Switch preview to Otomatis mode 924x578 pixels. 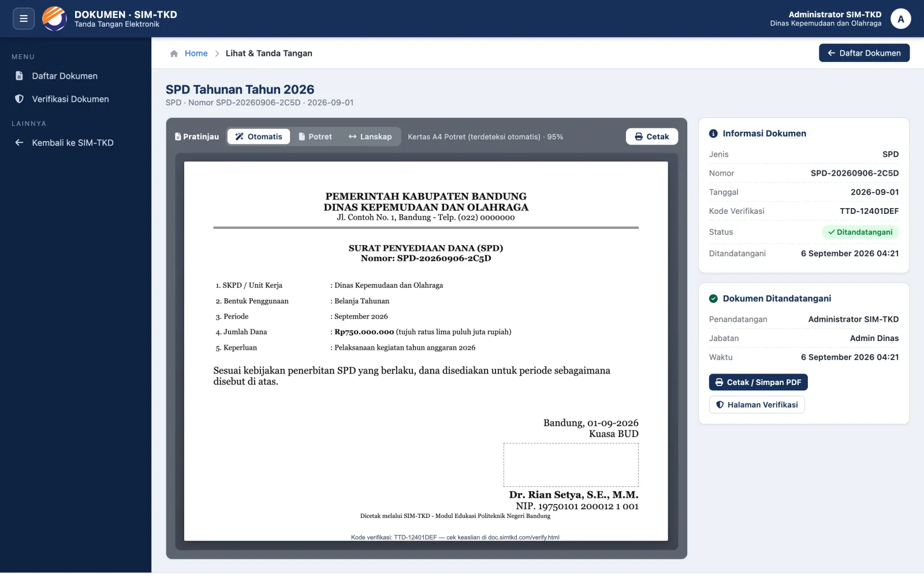point(259,137)
